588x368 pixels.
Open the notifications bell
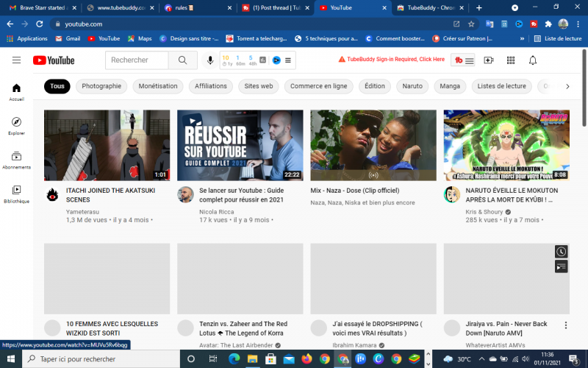click(x=533, y=60)
